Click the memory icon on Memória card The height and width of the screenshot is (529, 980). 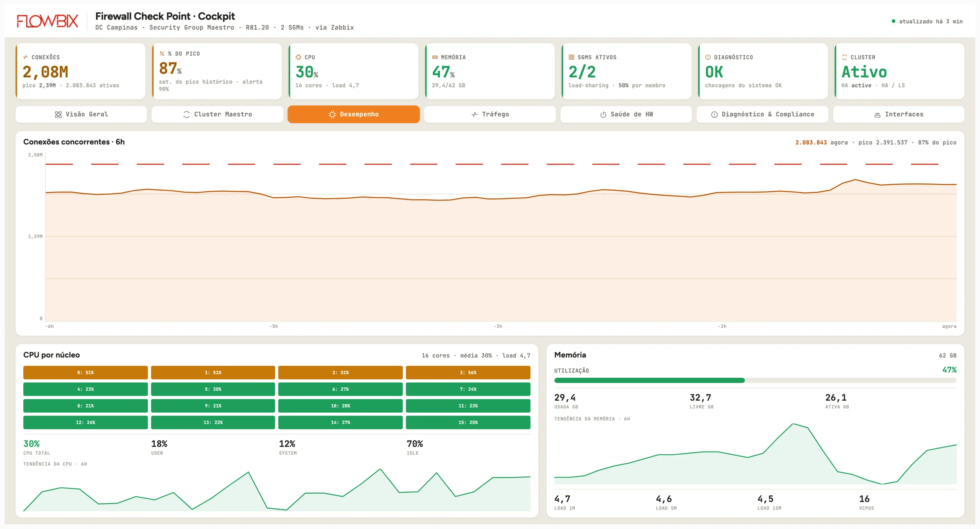point(435,57)
